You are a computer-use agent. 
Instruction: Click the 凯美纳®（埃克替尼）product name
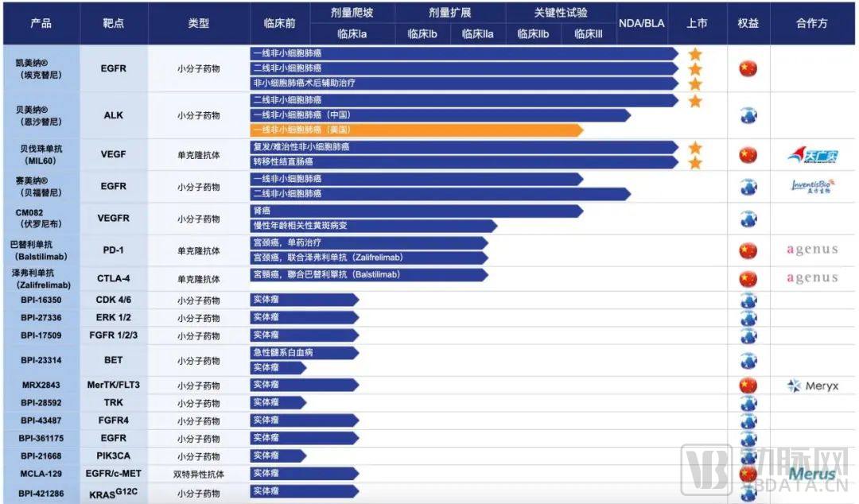point(40,68)
